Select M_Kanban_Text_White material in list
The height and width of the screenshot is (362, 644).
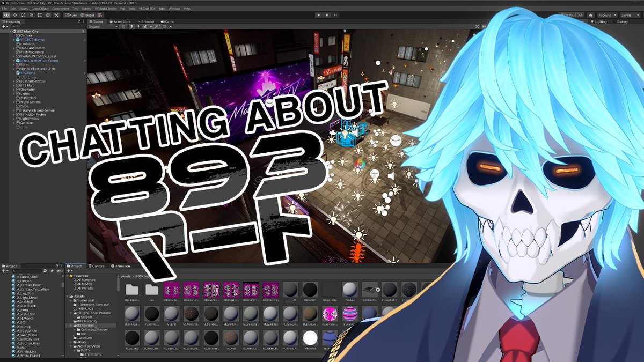tap(34, 289)
